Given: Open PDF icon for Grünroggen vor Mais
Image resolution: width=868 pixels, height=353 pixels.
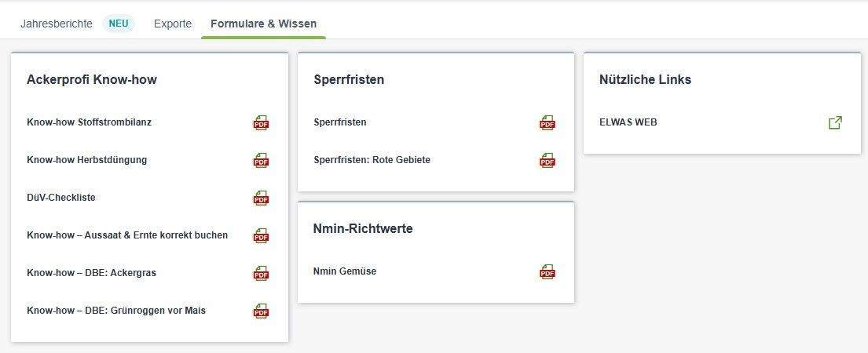Looking at the screenshot, I should tap(262, 311).
